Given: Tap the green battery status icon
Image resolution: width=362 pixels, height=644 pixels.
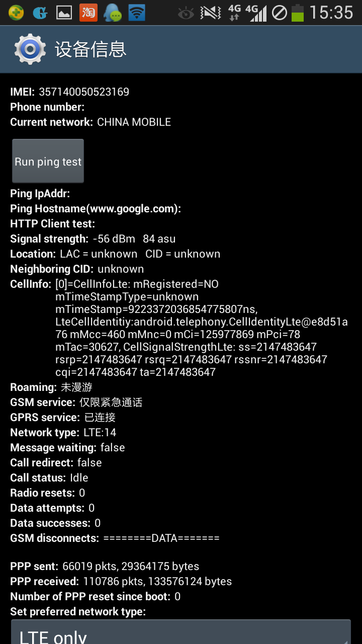Looking at the screenshot, I should tap(298, 13).
